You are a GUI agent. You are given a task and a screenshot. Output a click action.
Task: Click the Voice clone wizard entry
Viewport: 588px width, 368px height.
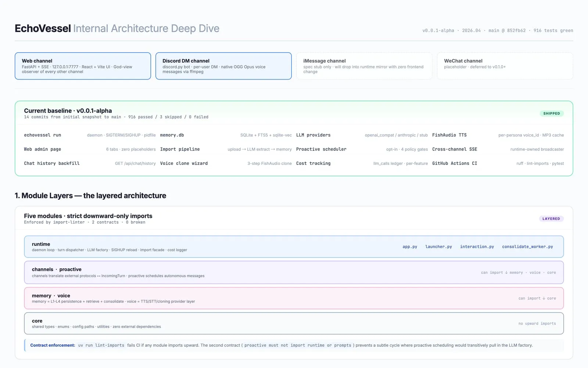click(x=183, y=163)
